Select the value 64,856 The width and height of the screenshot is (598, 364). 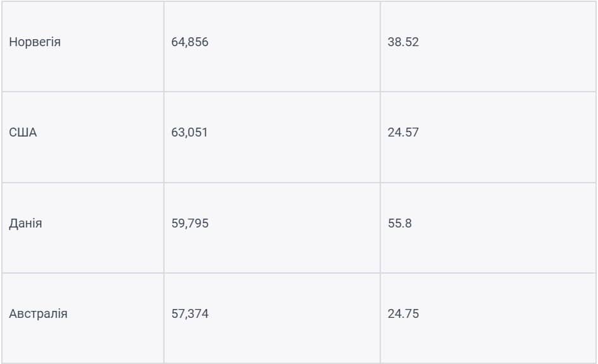tap(190, 42)
